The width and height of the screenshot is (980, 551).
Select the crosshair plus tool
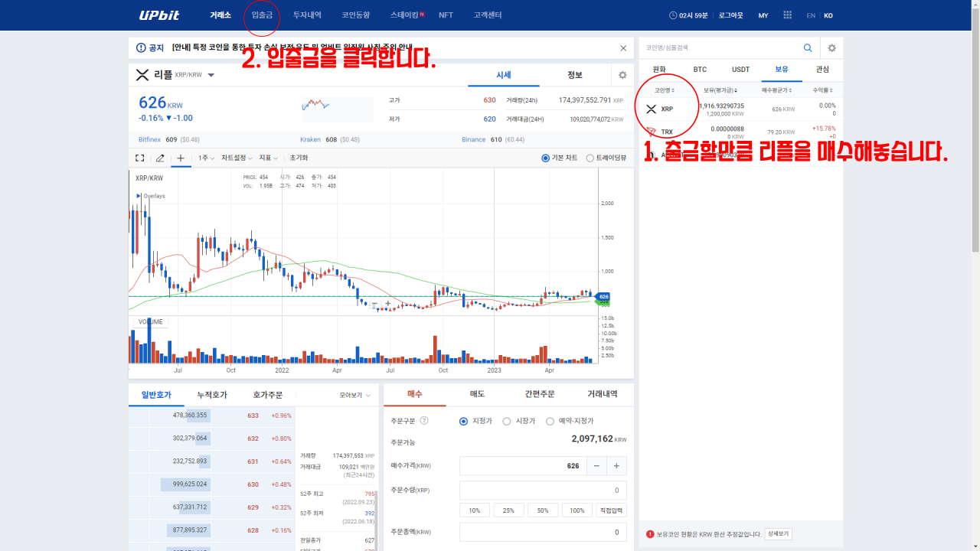click(181, 158)
